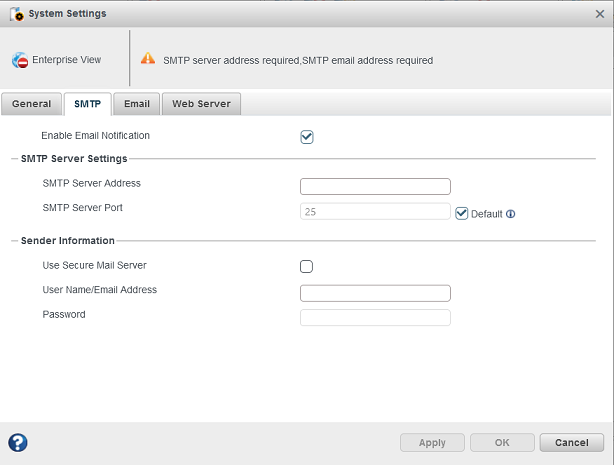Close the System Settings dialog
The image size is (614, 465).
pyautogui.click(x=599, y=13)
